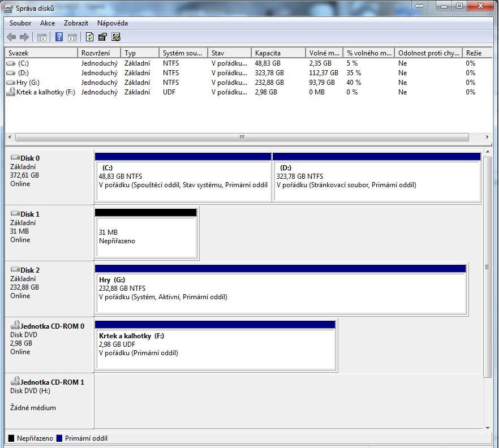Click the horizontal scrollbar under the volume list
The width and height of the screenshot is (499, 448).
242,137
